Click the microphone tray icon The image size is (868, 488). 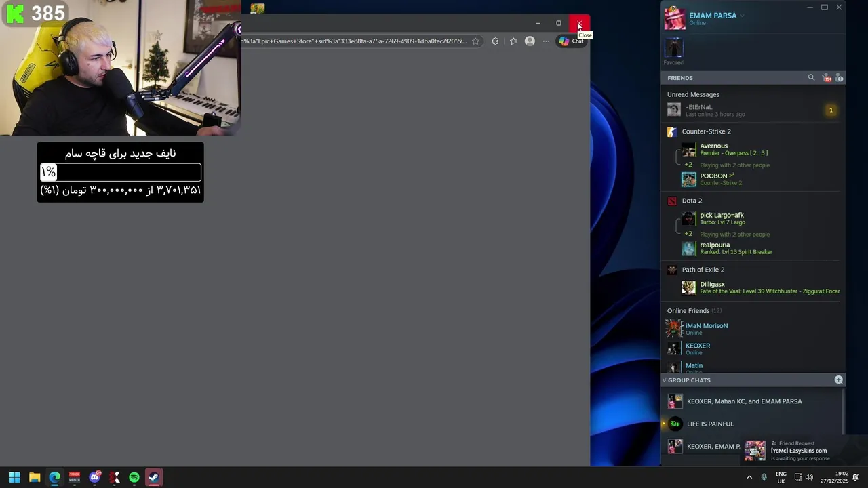coord(764,477)
